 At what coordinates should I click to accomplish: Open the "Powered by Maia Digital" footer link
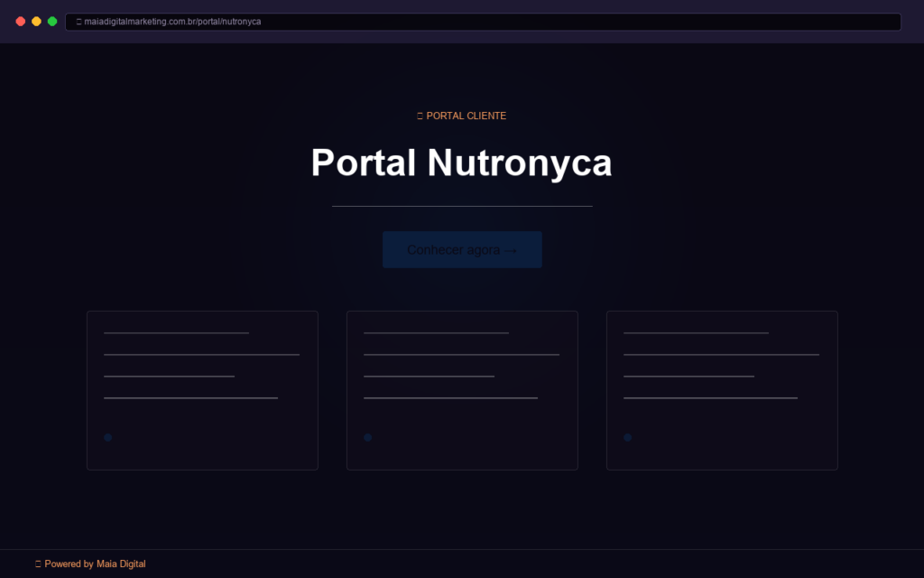[95, 564]
